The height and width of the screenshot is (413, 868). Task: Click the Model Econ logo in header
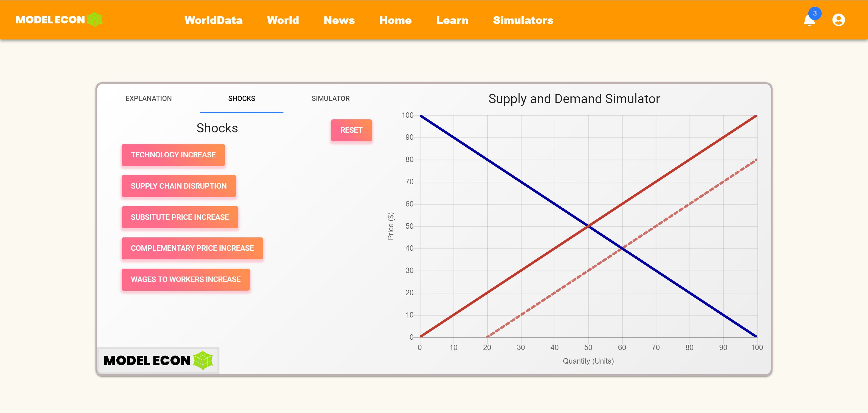(x=59, y=20)
